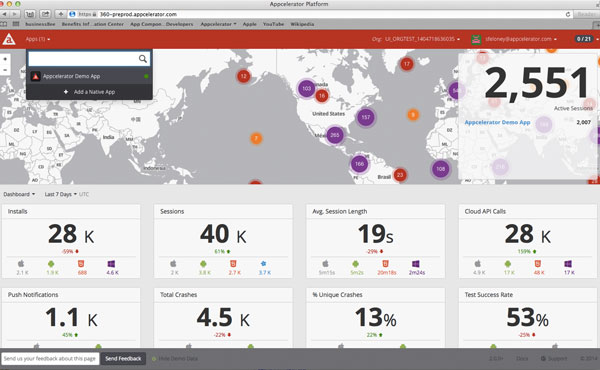Open the Wikipedia bookmark
The image size is (600, 370).
tap(302, 24)
